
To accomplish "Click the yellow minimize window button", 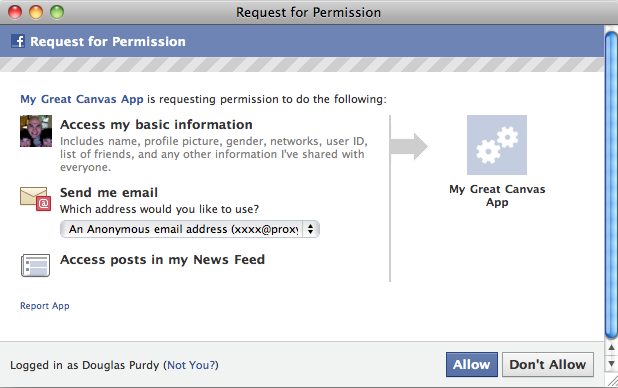I will [36, 12].
